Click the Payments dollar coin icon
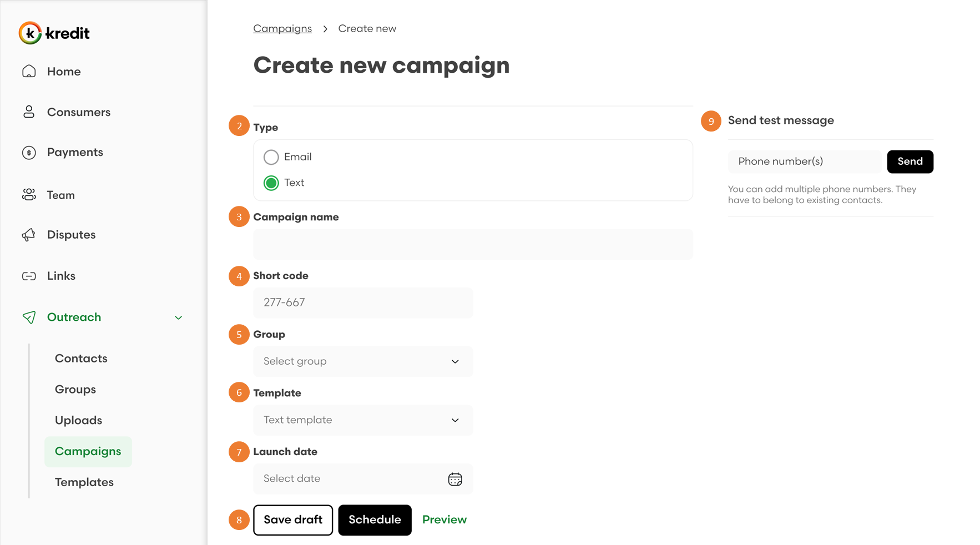Viewport: 980px width, 545px height. pyautogui.click(x=29, y=153)
